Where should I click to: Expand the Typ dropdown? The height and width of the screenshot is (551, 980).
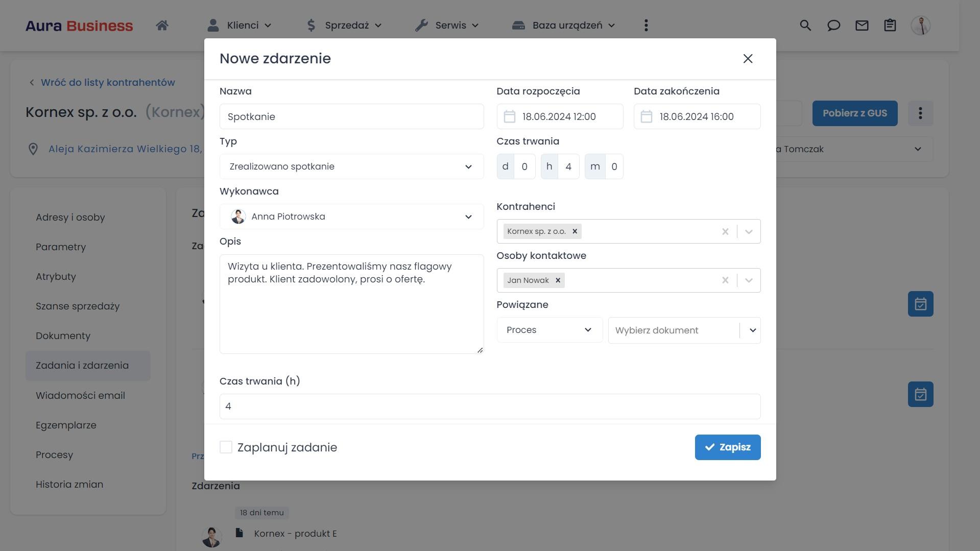point(351,166)
